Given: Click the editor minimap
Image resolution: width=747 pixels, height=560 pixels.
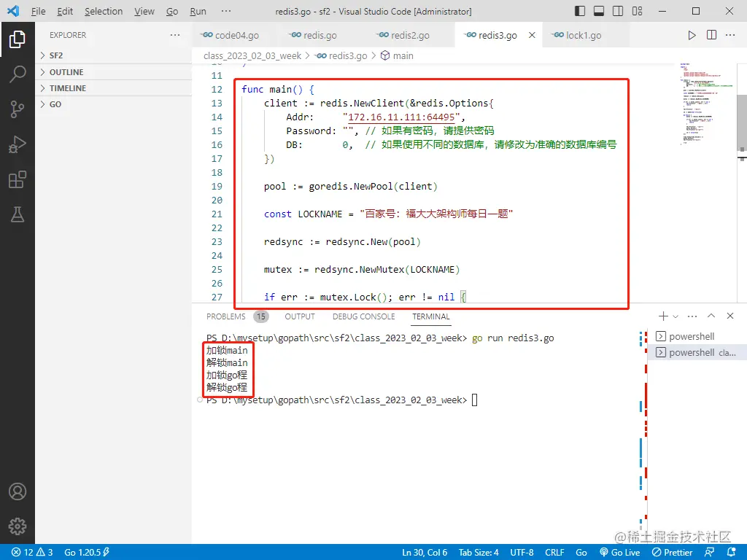Looking at the screenshot, I should click(x=707, y=104).
